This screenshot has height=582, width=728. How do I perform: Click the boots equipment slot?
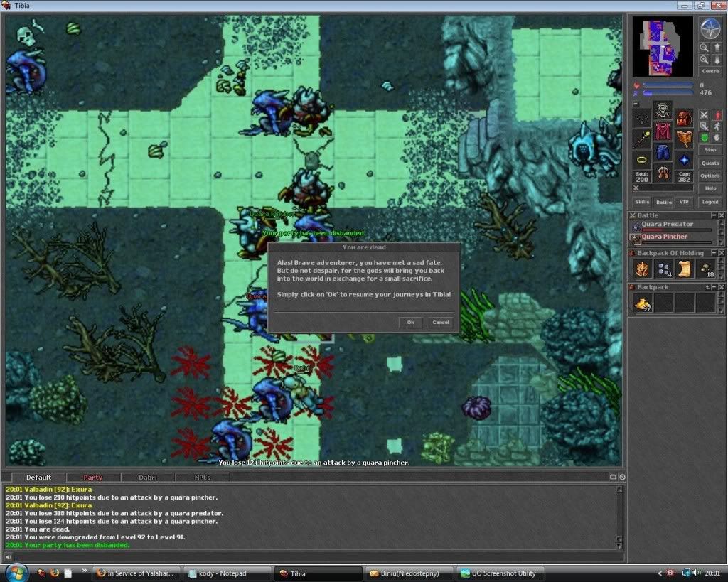[x=663, y=173]
